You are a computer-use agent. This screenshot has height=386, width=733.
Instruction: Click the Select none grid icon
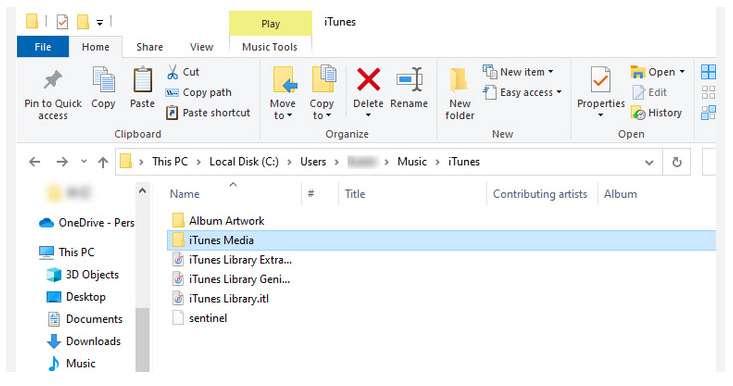pyautogui.click(x=708, y=93)
